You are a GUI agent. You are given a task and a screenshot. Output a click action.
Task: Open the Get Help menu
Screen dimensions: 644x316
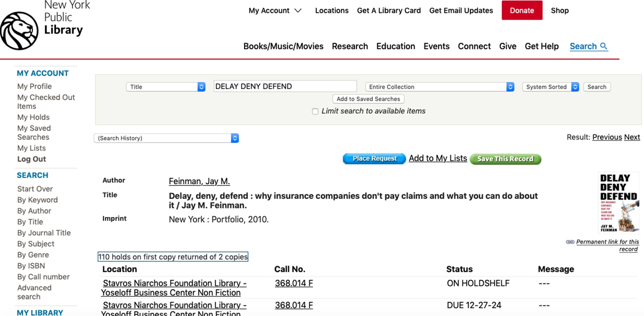(x=542, y=46)
